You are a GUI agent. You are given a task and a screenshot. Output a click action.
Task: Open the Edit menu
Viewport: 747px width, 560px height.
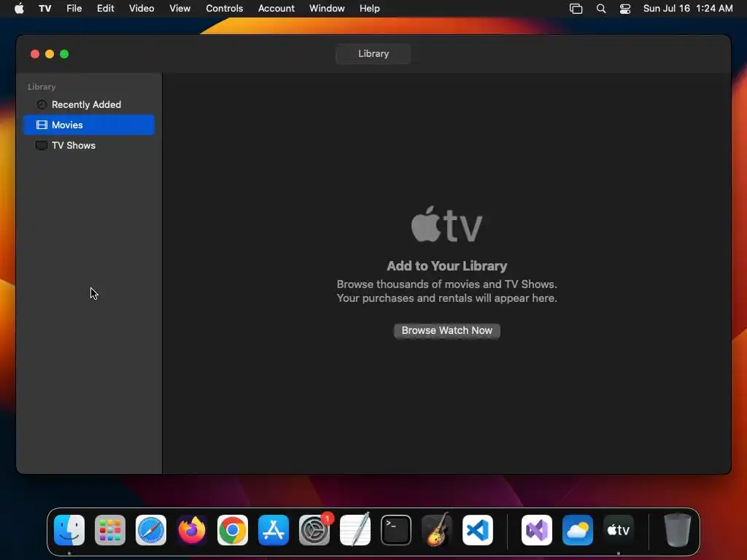point(105,9)
